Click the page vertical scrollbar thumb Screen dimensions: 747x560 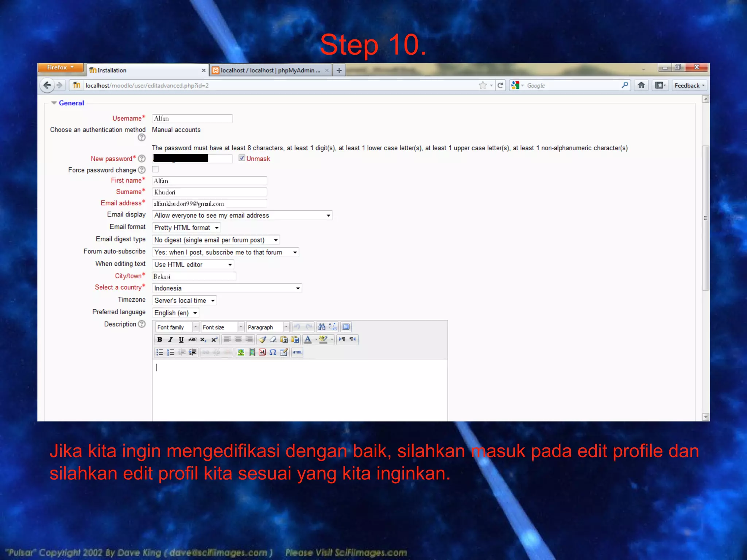click(705, 218)
